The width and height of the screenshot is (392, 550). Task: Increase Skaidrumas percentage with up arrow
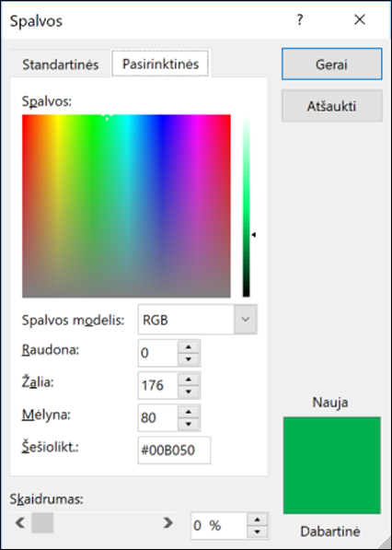(258, 520)
